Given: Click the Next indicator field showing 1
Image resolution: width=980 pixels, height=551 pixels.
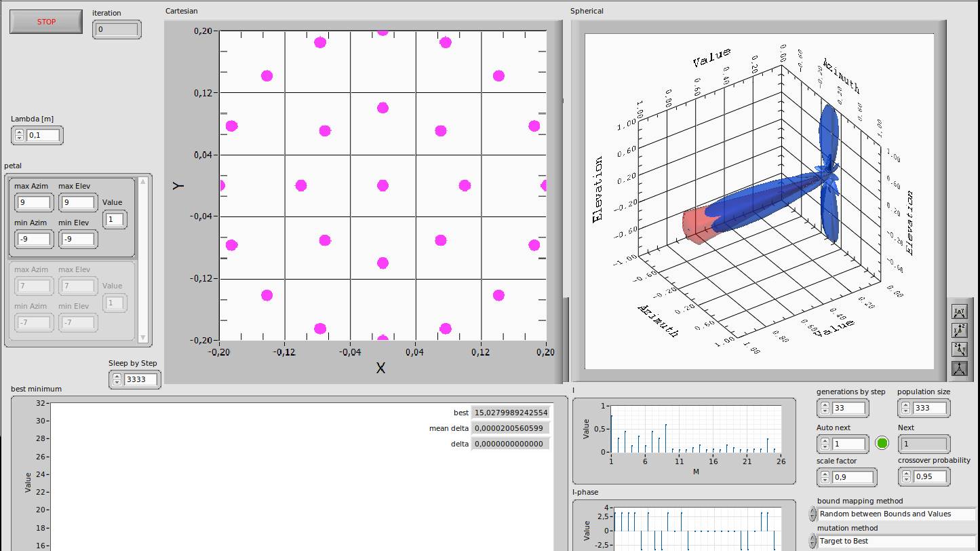Looking at the screenshot, I should 923,444.
